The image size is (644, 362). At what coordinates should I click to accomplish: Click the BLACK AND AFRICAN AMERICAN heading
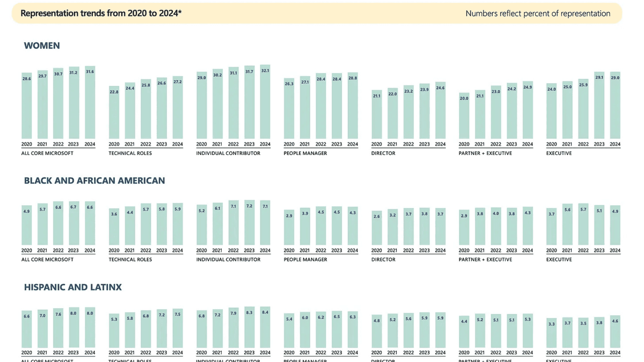[95, 181]
